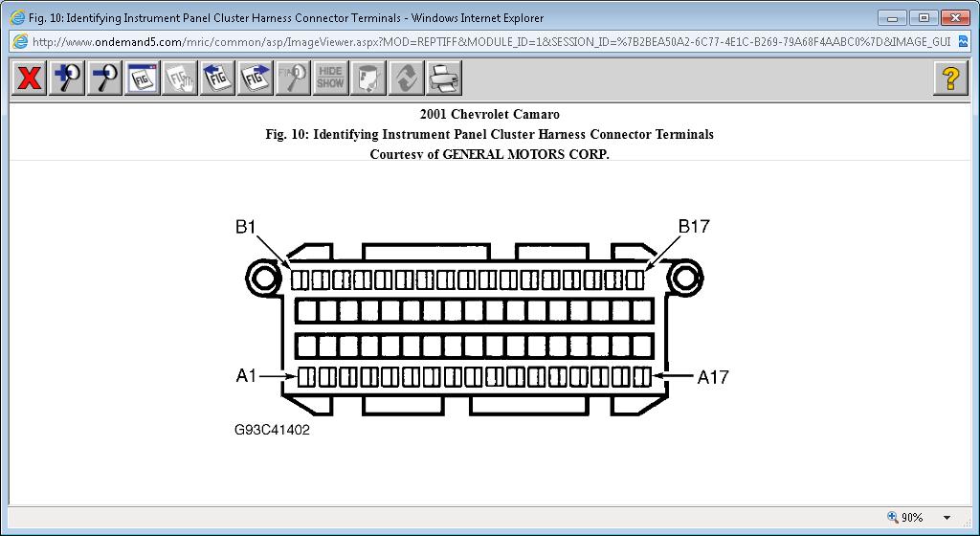Click the A17 terminal label
Screen dimensions: 980x536
pyautogui.click(x=713, y=377)
